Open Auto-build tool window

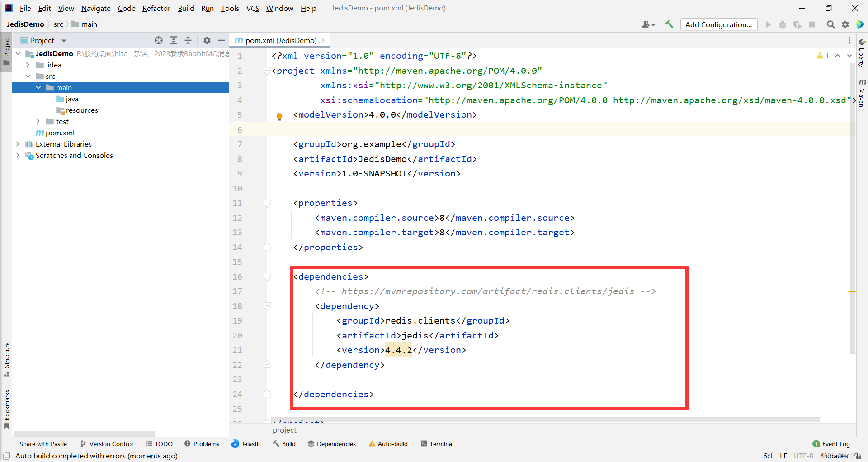click(x=388, y=444)
